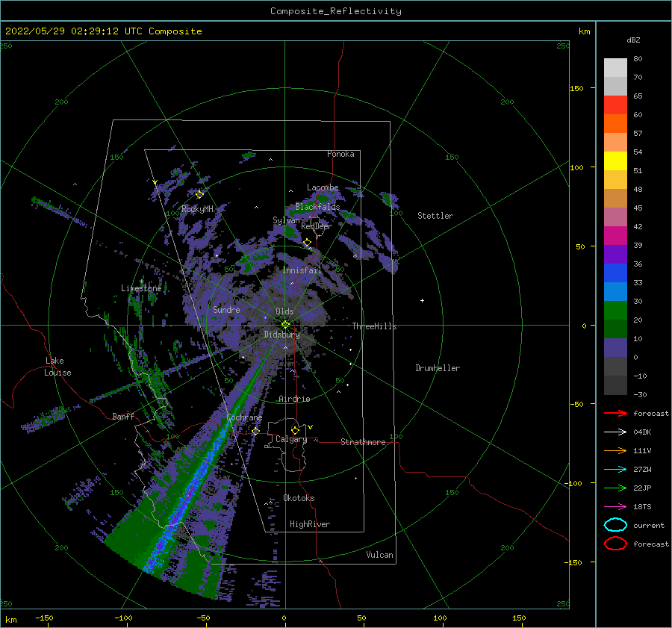
Task: Click the 100 y-axis tick label
Action: click(576, 167)
